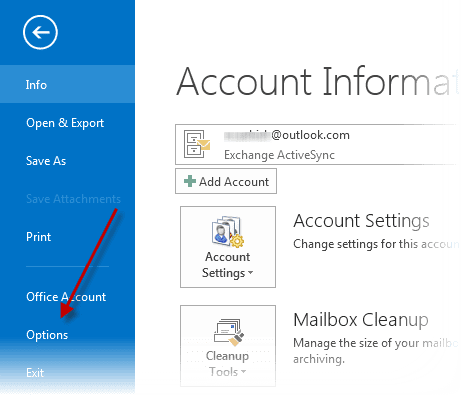Open Options from the sidebar

pyautogui.click(x=47, y=335)
